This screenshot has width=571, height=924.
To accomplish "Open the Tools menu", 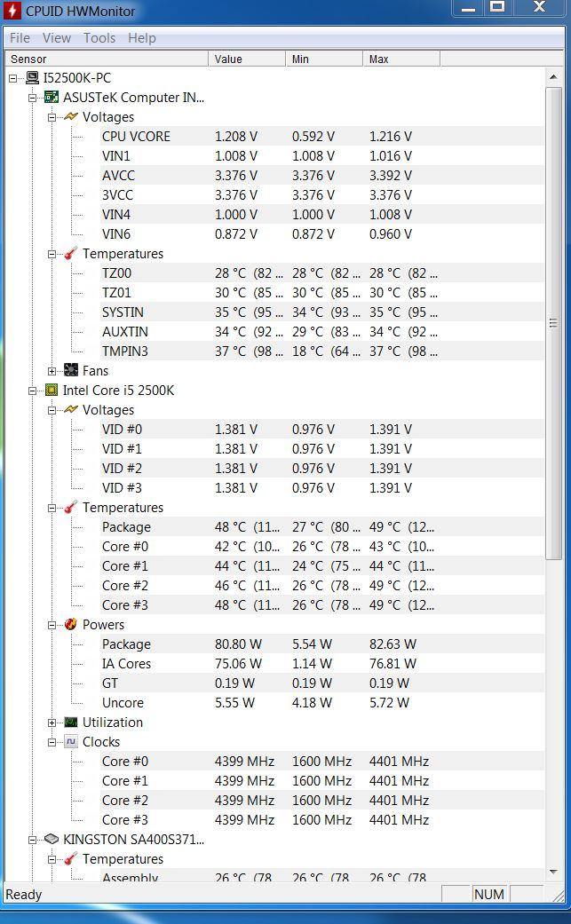I will click(99, 37).
